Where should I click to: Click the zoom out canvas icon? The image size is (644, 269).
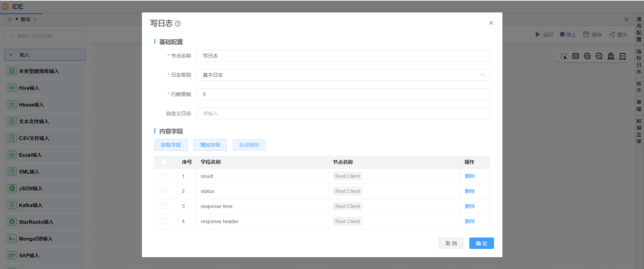click(x=599, y=56)
